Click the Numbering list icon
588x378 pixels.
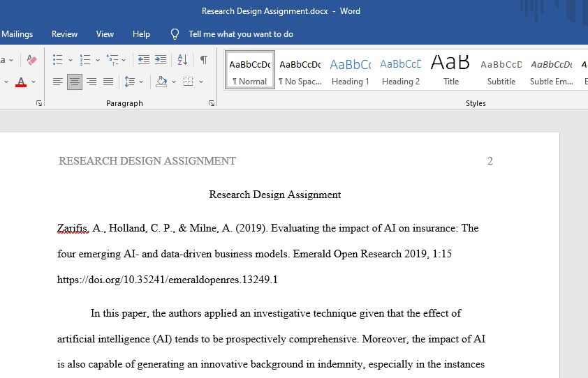[84, 59]
